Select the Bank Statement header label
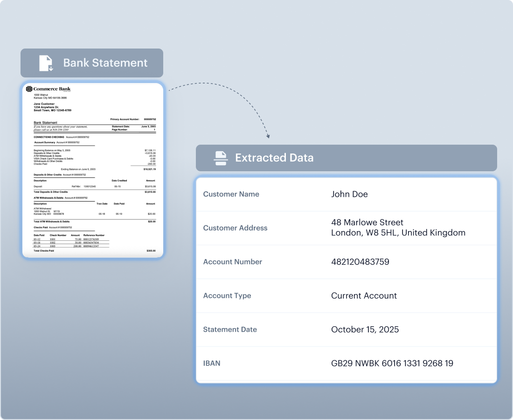 tap(105, 63)
